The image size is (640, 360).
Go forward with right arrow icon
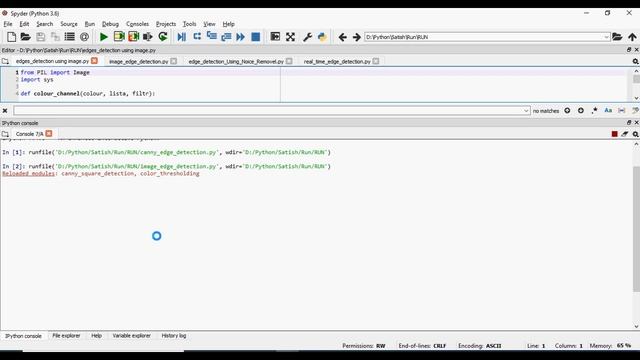coord(356,37)
